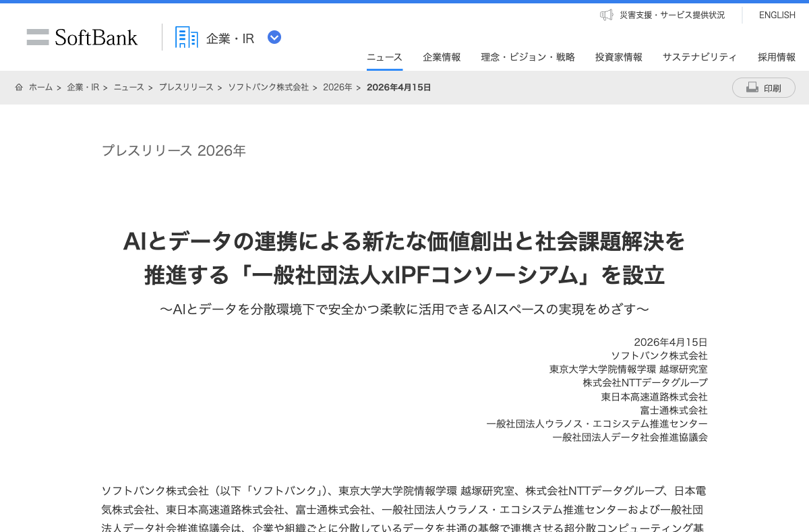This screenshot has height=532, width=809.
Task: Open the 投資家情報 section
Action: pyautogui.click(x=618, y=57)
